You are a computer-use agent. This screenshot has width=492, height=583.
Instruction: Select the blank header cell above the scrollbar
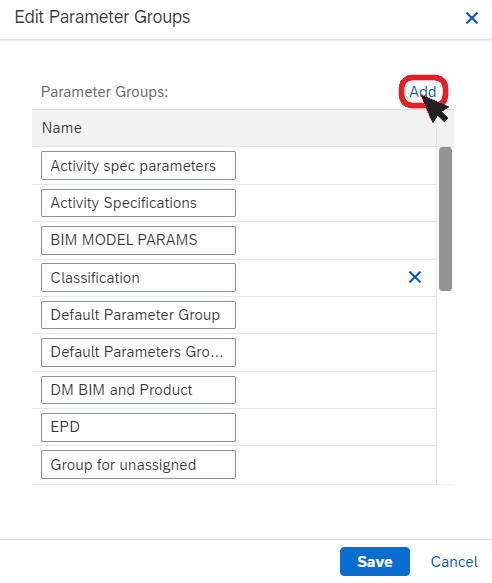[x=445, y=128]
